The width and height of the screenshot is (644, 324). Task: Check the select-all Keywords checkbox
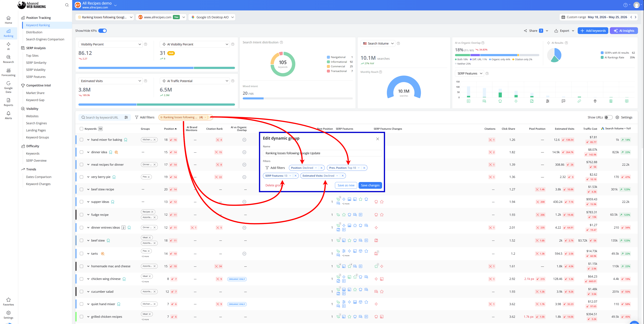click(81, 129)
